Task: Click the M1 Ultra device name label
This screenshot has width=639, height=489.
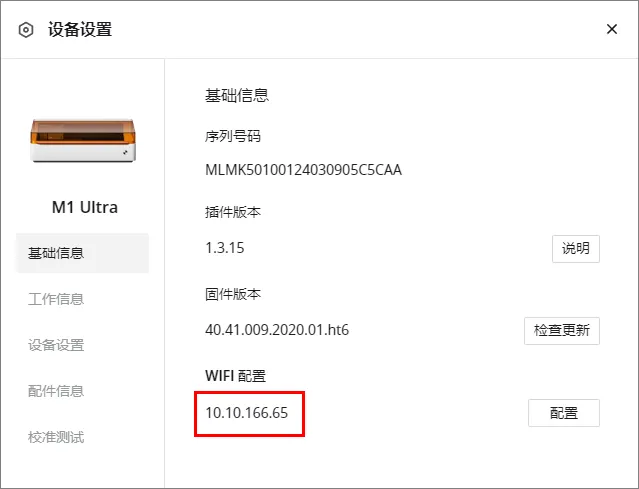Action: click(x=85, y=207)
